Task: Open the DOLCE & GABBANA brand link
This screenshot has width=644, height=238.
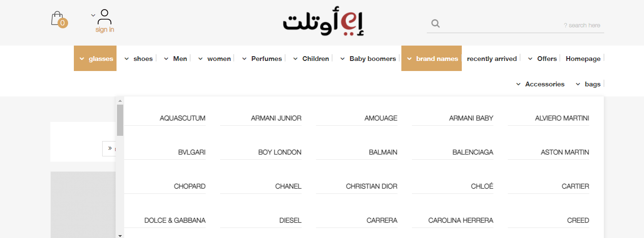Action: [175, 220]
